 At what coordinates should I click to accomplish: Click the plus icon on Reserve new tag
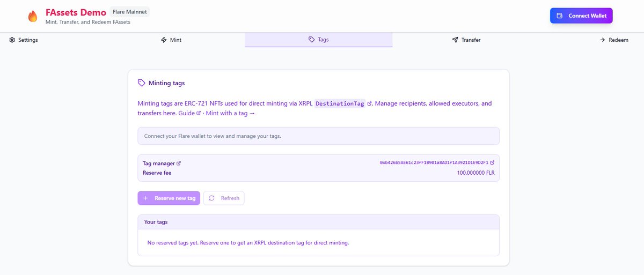point(145,198)
